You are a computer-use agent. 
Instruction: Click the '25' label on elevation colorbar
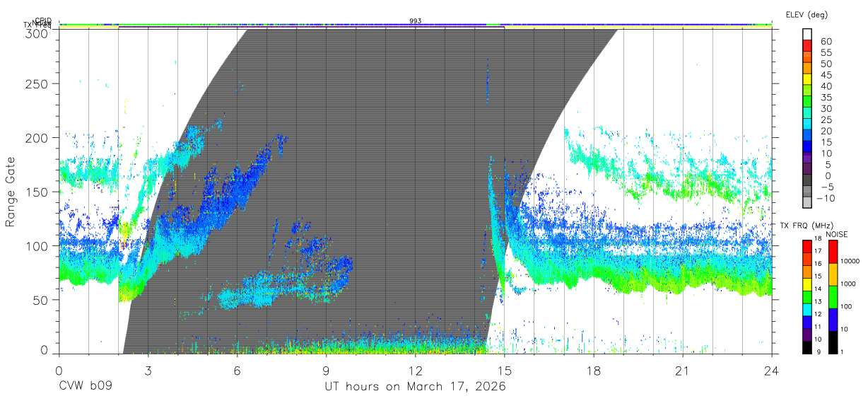pos(826,120)
